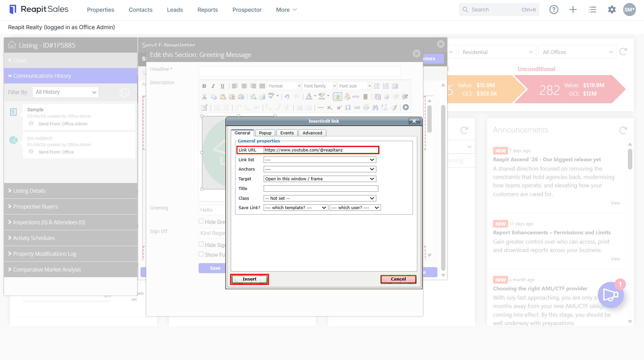This screenshot has height=362, width=644.
Task: Click the cut scissors icon
Action: pyautogui.click(x=204, y=97)
